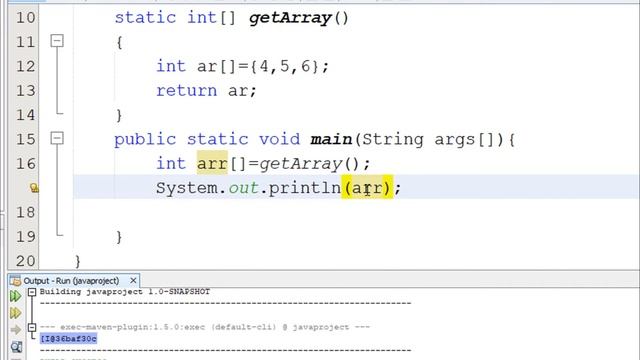Screen dimensions: 640x360
Task: Click the 'System' word in the println line
Action: click(187, 188)
